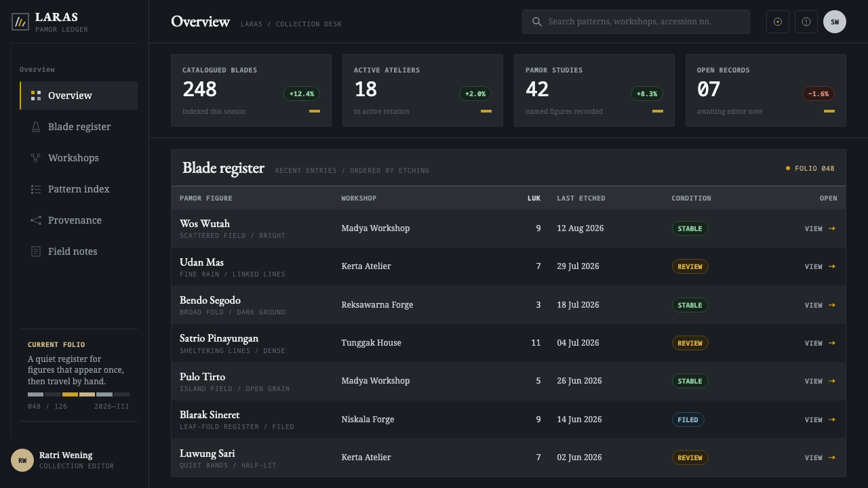Open the Open Records stat card
868x488 pixels.
click(x=766, y=90)
